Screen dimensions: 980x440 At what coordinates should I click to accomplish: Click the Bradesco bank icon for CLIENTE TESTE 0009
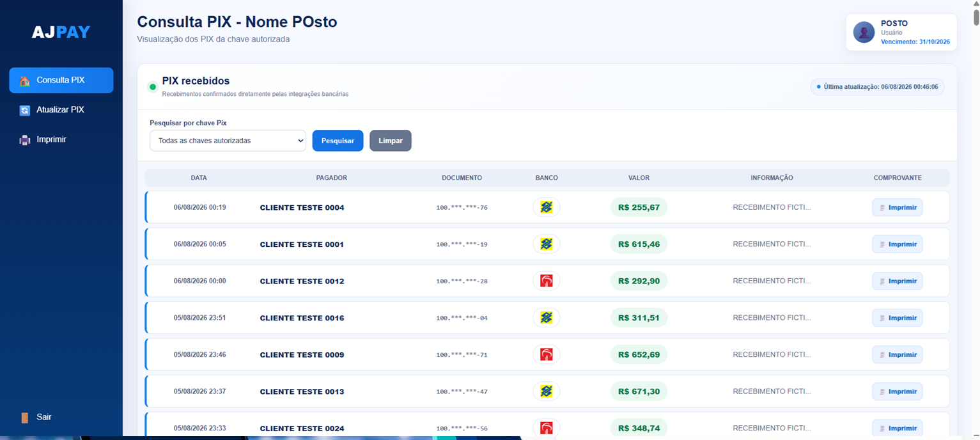[x=546, y=354]
